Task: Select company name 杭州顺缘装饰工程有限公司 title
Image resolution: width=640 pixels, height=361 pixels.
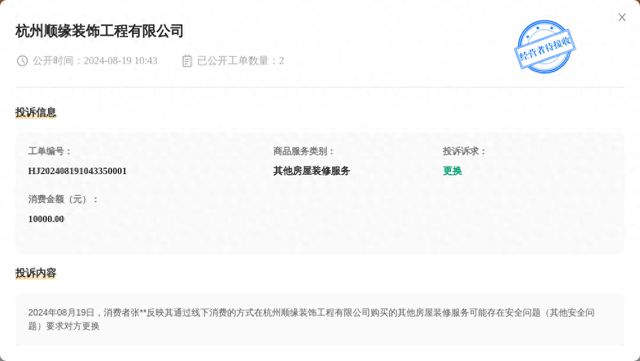Action: click(x=100, y=31)
